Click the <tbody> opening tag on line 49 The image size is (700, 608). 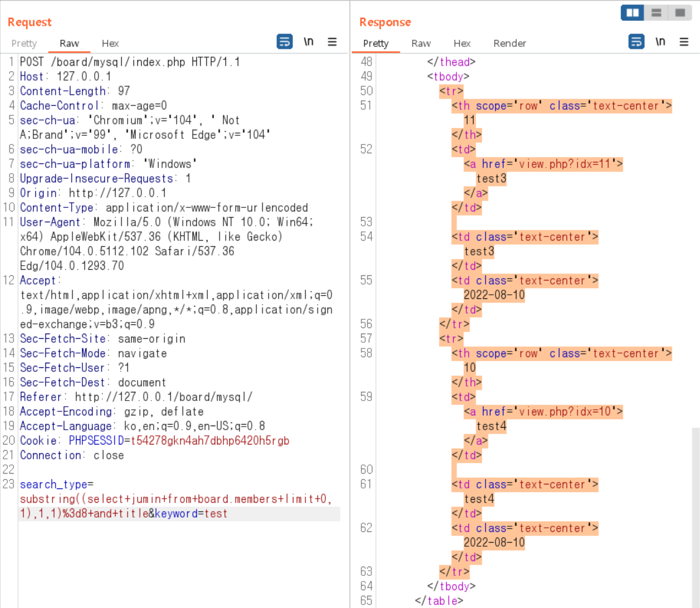(x=448, y=77)
